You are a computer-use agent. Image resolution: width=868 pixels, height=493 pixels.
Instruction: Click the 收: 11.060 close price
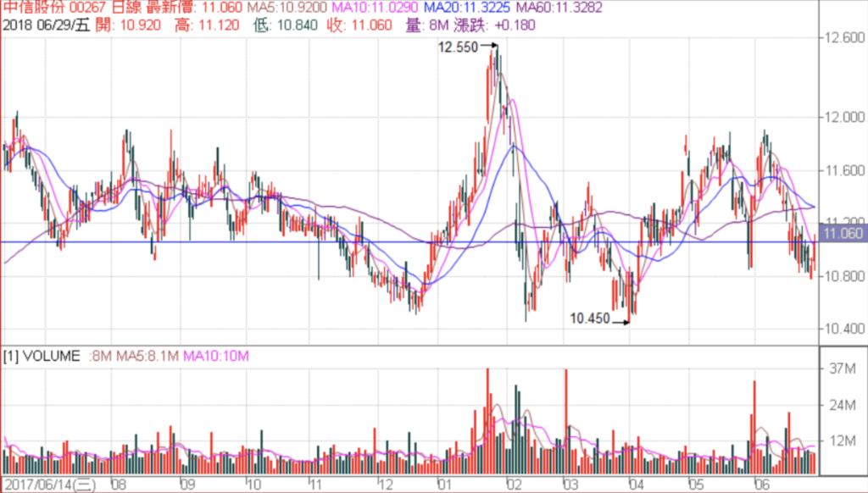(x=359, y=25)
